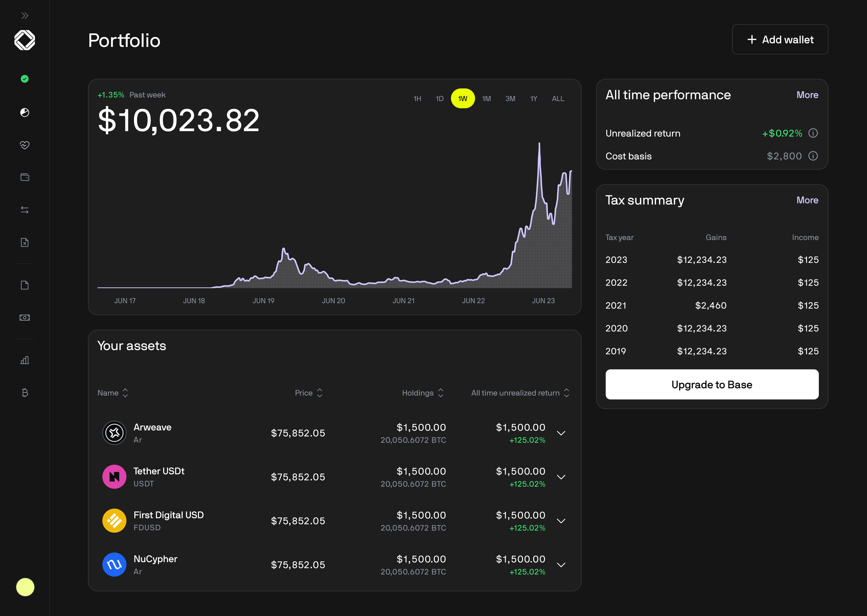
Task: Select the ALL time range for the chart
Action: tap(558, 98)
